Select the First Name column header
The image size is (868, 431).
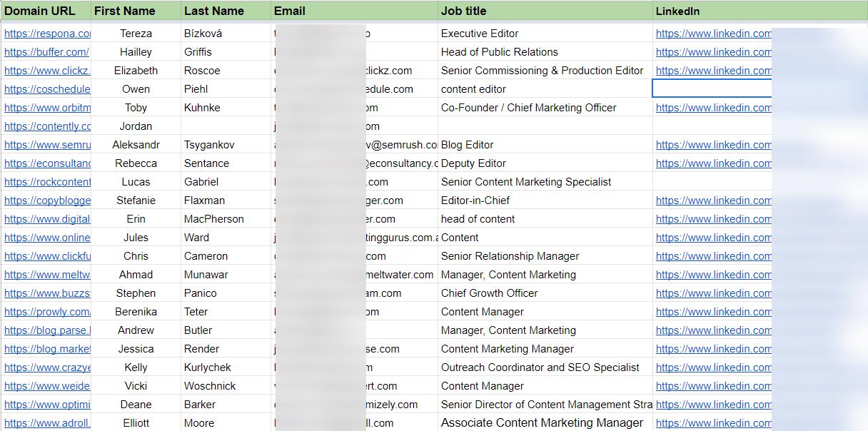click(x=136, y=11)
